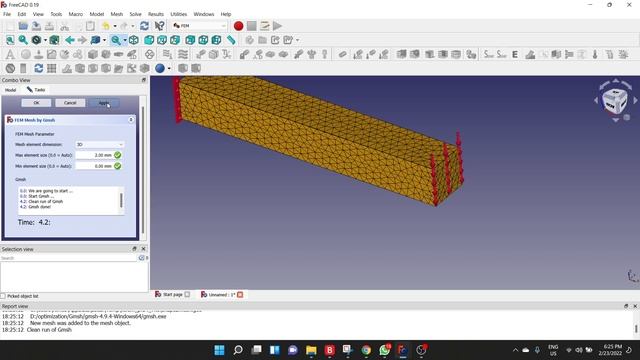Select the Front view cube icon

pos(149,40)
